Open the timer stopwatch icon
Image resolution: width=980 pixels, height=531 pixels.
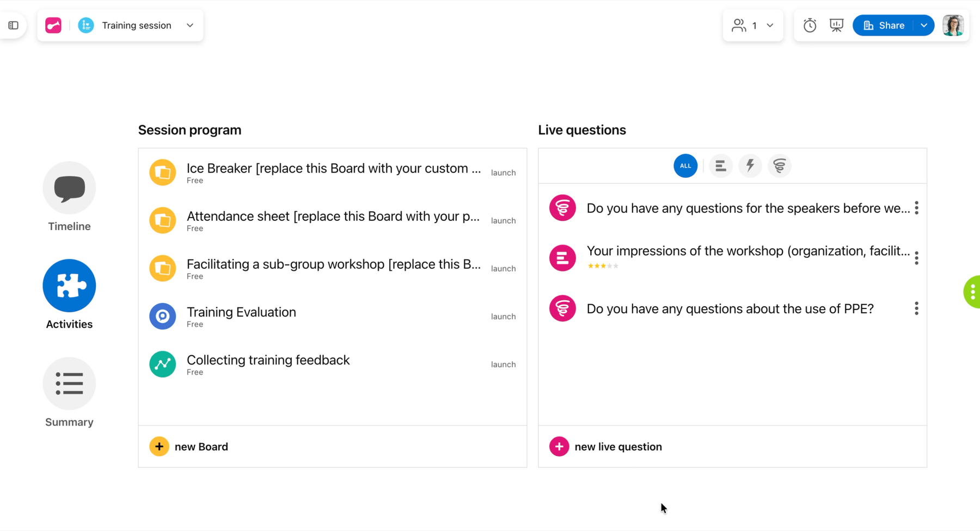pyautogui.click(x=810, y=25)
